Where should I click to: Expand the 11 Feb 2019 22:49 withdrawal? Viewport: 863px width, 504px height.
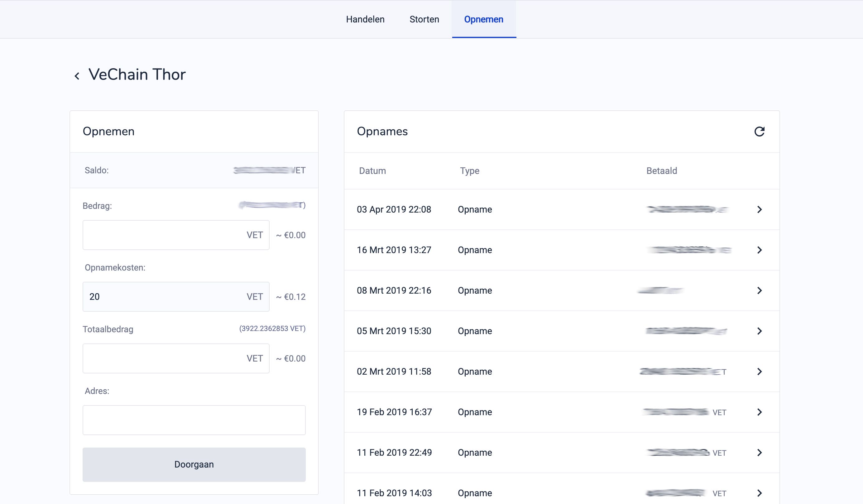tap(759, 453)
